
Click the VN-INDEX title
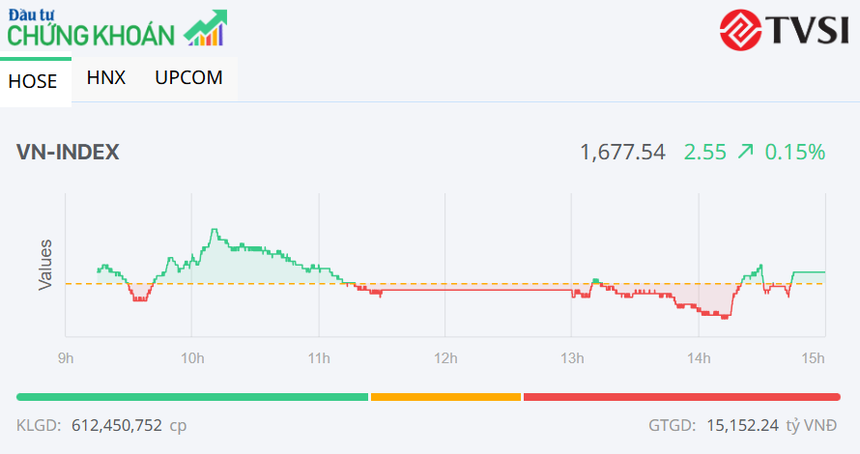coord(68,152)
